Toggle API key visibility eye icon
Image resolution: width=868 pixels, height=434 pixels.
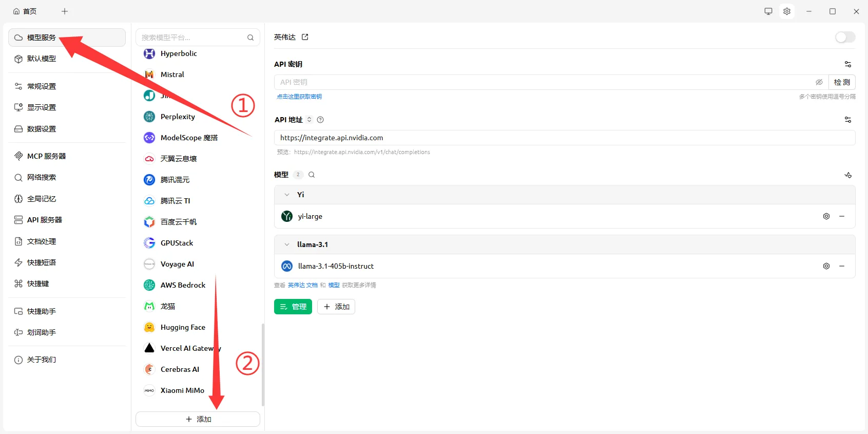[x=819, y=82]
